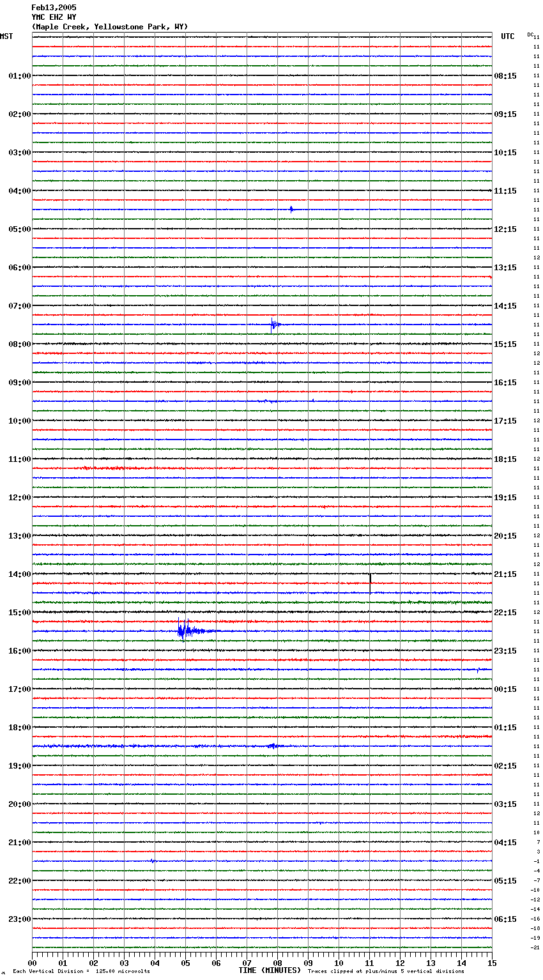Click minute-axis tick label 03
The height and width of the screenshot is (980, 543).
(124, 963)
